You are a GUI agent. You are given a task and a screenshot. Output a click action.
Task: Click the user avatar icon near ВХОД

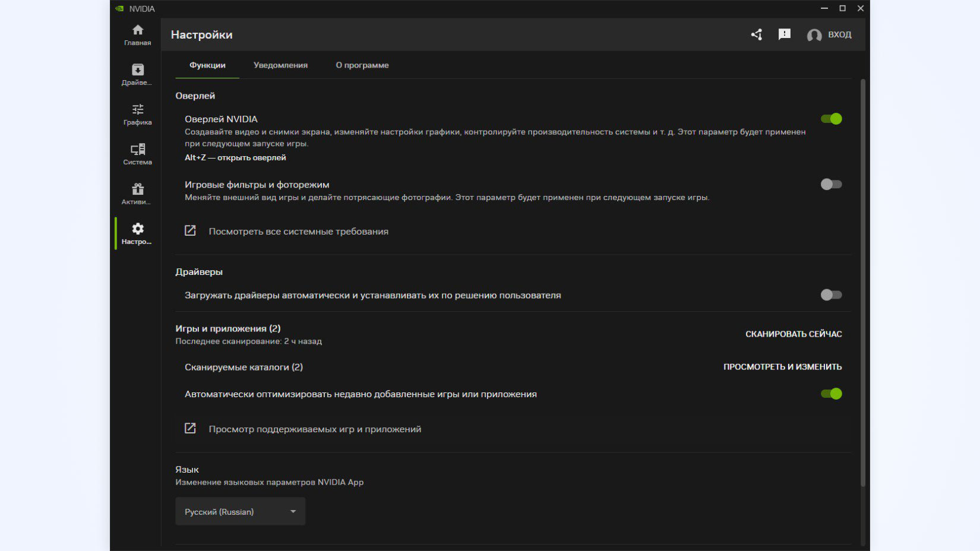[x=814, y=35]
